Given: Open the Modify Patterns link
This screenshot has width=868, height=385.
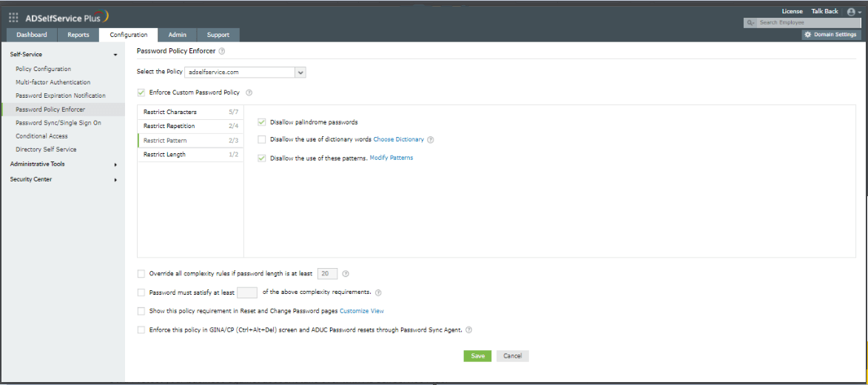Looking at the screenshot, I should pyautogui.click(x=391, y=158).
